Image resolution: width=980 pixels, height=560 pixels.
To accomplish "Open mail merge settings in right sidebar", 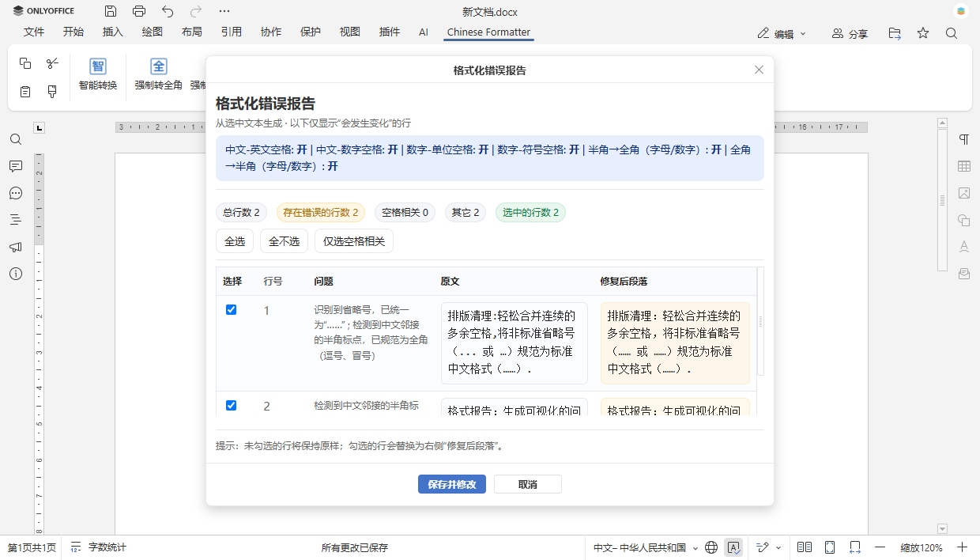I will pos(964,274).
